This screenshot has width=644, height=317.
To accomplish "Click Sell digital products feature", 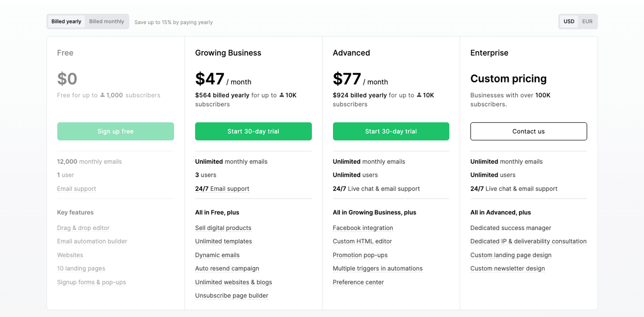I will 223,228.
